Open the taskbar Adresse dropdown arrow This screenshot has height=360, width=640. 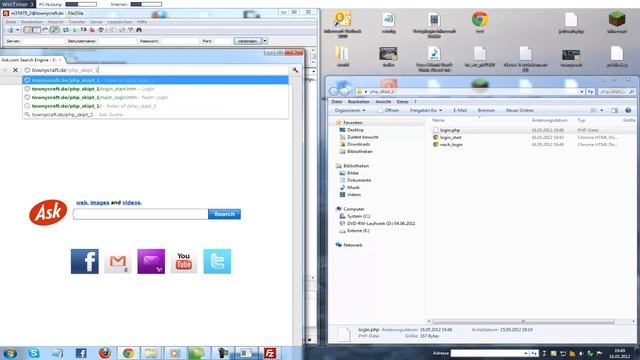pos(525,353)
